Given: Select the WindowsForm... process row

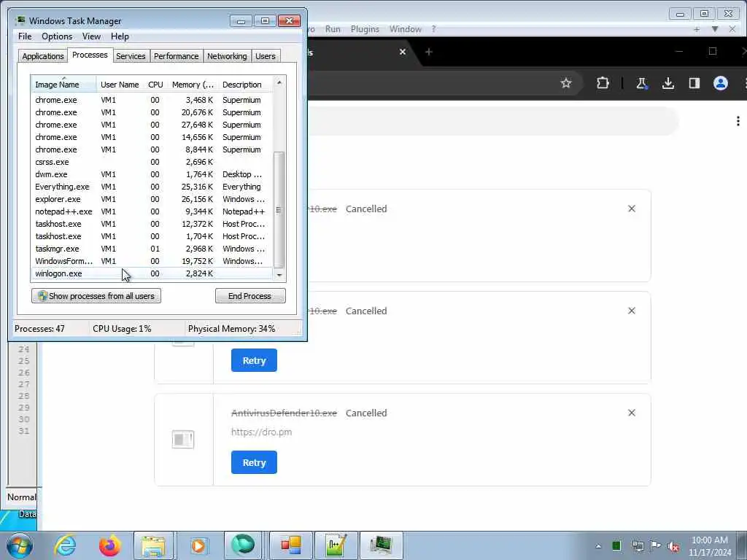Looking at the screenshot, I should (x=152, y=261).
